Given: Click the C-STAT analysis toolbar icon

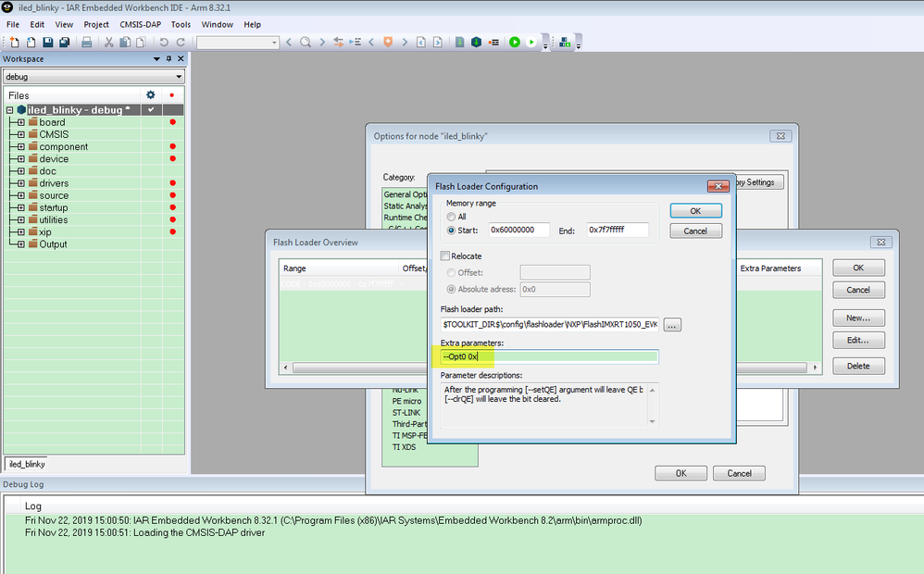Looking at the screenshot, I should (565, 42).
